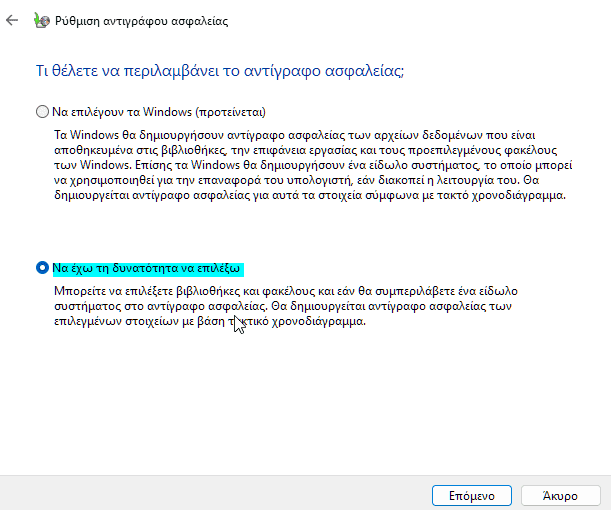Go back using the arrow icon
The height and width of the screenshot is (510, 611).
(12, 20)
